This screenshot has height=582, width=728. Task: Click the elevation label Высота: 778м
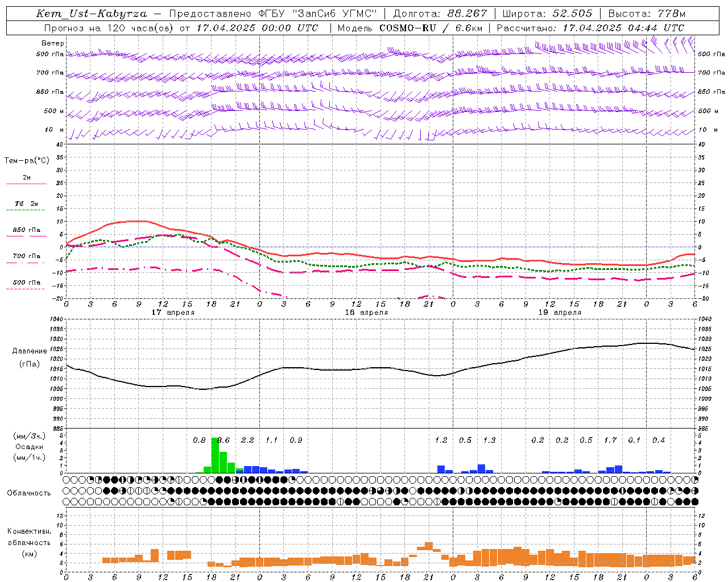pos(647,14)
